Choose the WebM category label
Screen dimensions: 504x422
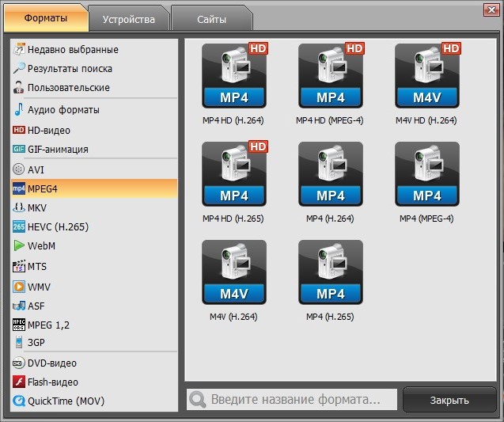[41, 245]
